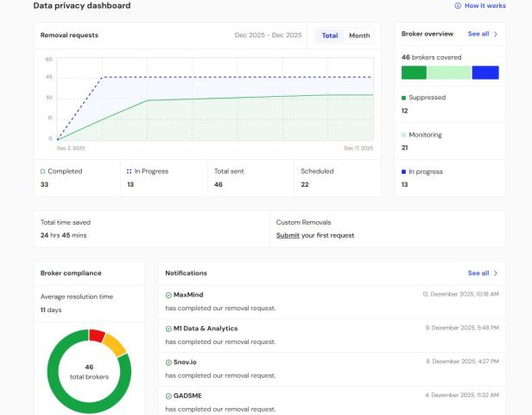Click the MaxMind timestamp 12. Dezember 2025
Viewport: 532px width, 415px height.
coord(460,294)
